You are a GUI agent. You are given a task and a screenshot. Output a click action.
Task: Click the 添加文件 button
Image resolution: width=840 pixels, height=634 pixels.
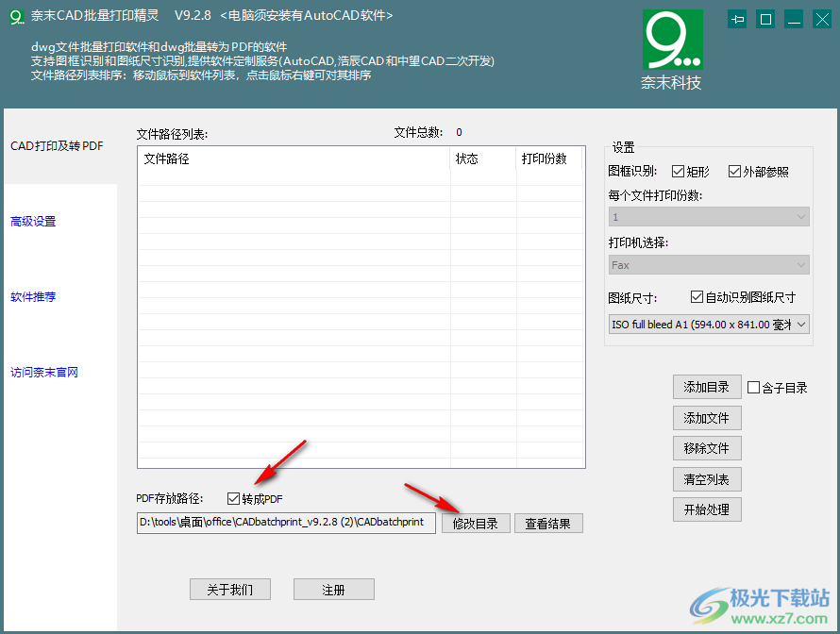707,418
